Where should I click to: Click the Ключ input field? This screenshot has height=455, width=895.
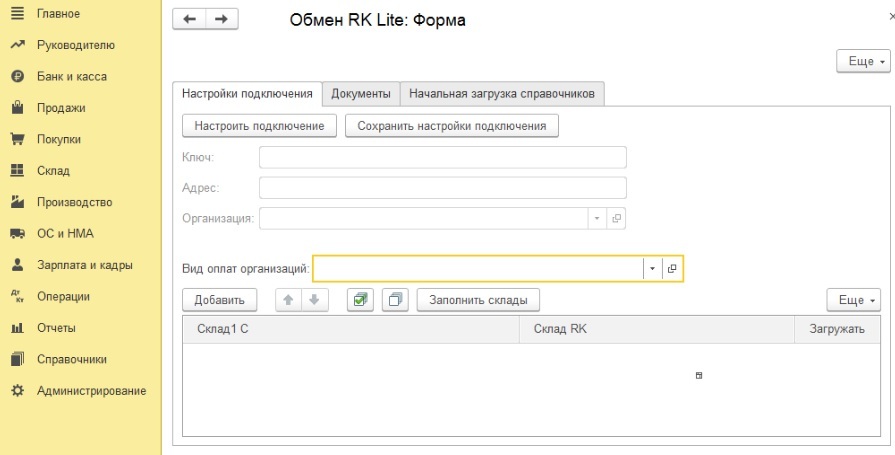pyautogui.click(x=442, y=157)
